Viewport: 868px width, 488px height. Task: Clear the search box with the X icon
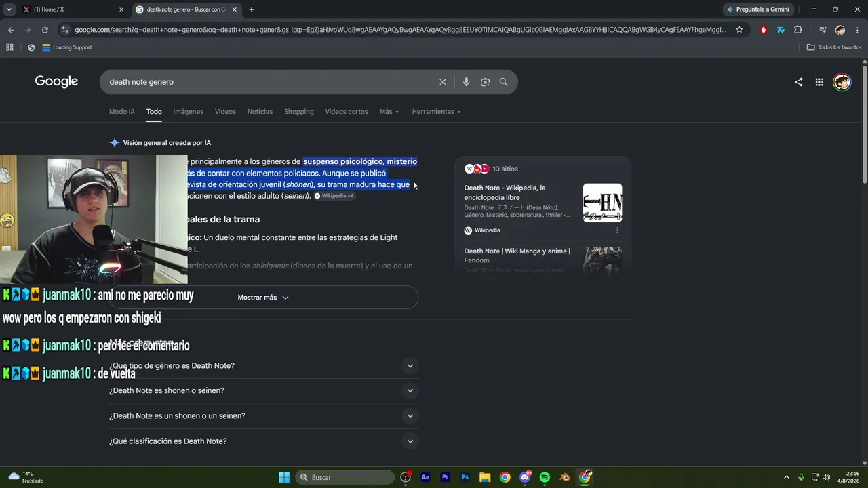(443, 82)
